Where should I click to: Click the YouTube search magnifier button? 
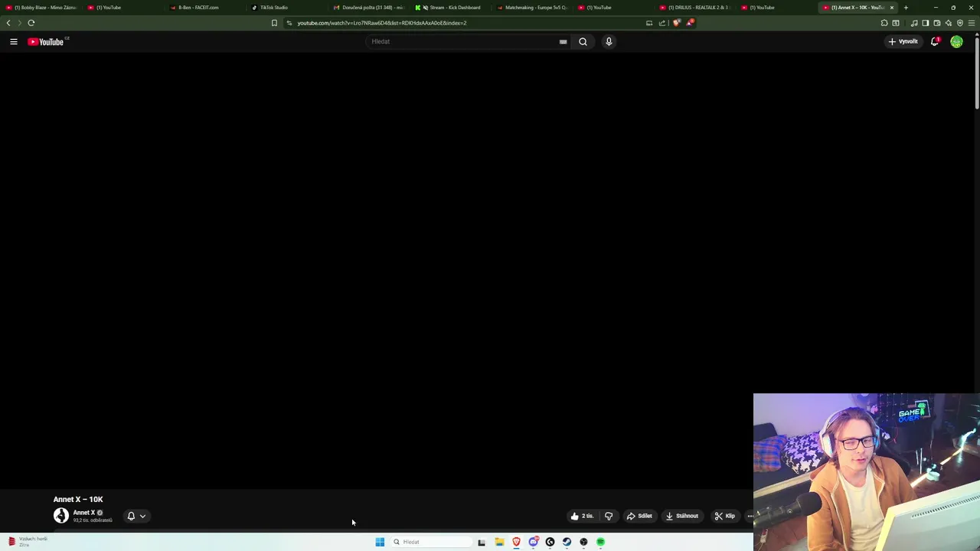click(583, 42)
